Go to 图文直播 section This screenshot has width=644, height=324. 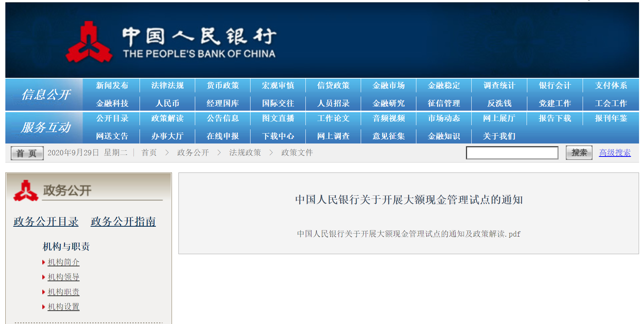278,118
